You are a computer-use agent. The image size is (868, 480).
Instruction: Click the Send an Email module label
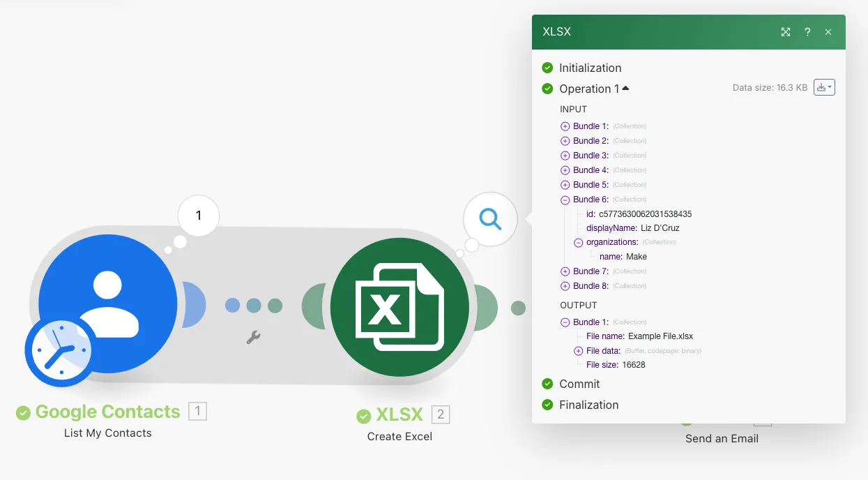click(x=722, y=439)
